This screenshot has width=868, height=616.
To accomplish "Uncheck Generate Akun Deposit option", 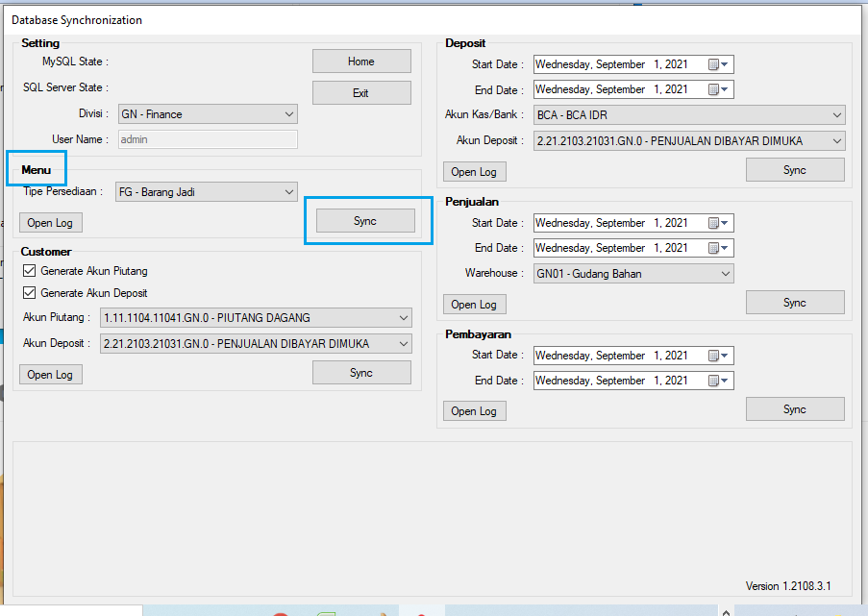I will [x=29, y=293].
